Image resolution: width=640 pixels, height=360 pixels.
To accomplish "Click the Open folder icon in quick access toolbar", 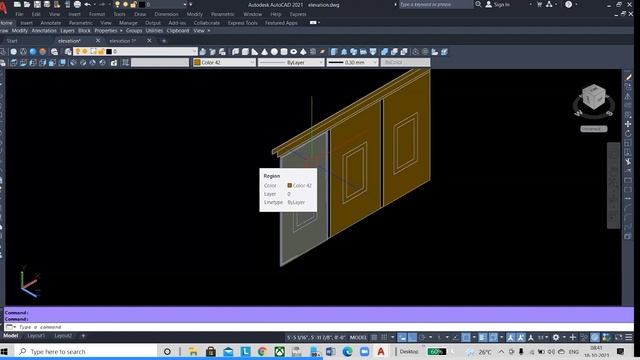I will (27, 4).
